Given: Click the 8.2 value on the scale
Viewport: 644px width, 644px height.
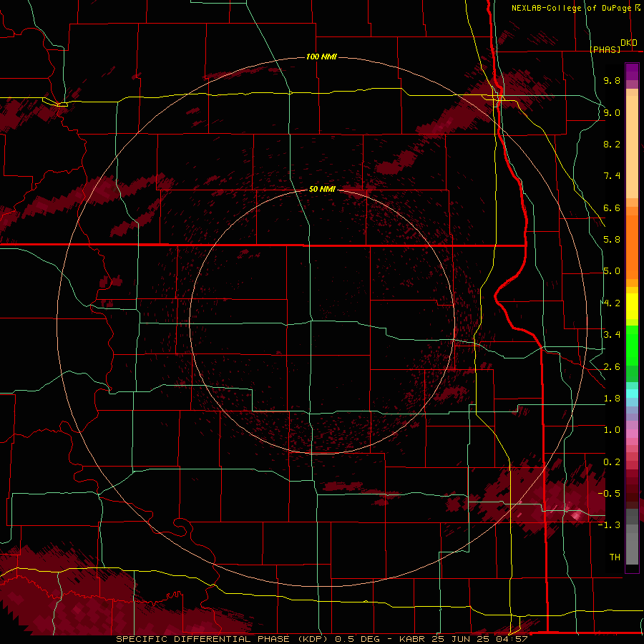Looking at the screenshot, I should [612, 144].
